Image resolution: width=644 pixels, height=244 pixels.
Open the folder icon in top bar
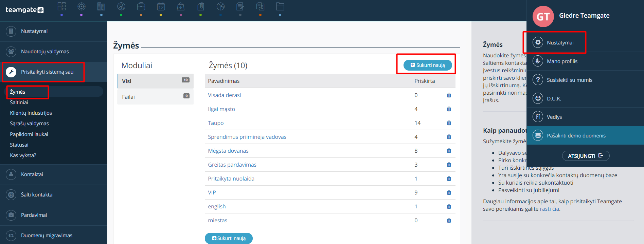click(x=280, y=6)
